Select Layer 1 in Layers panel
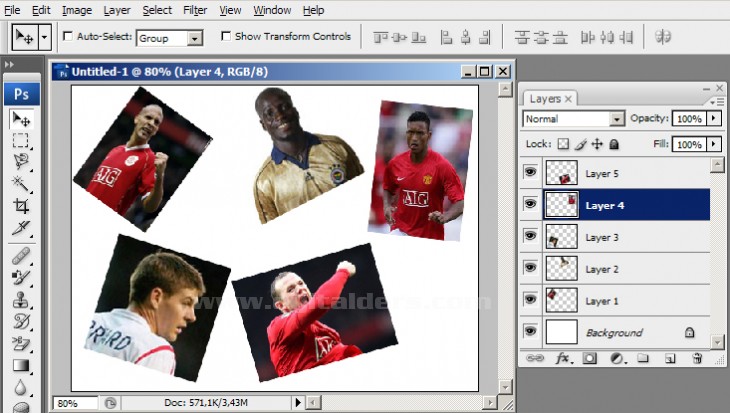 627,301
